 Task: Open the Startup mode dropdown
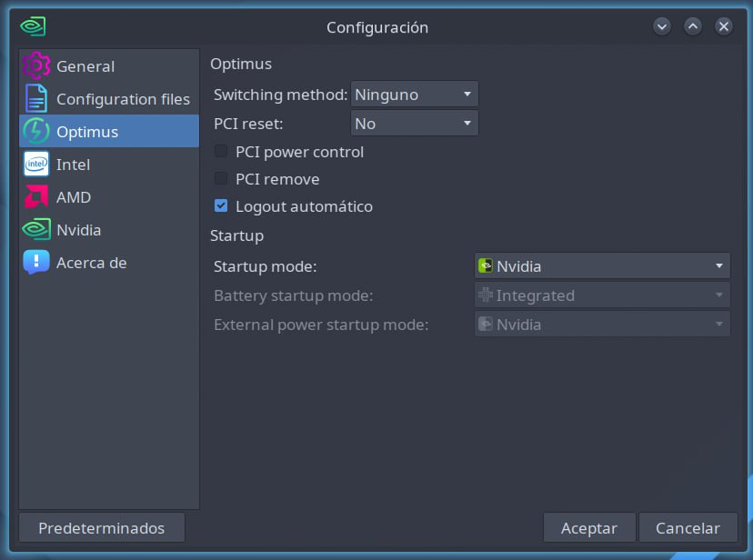coord(602,265)
